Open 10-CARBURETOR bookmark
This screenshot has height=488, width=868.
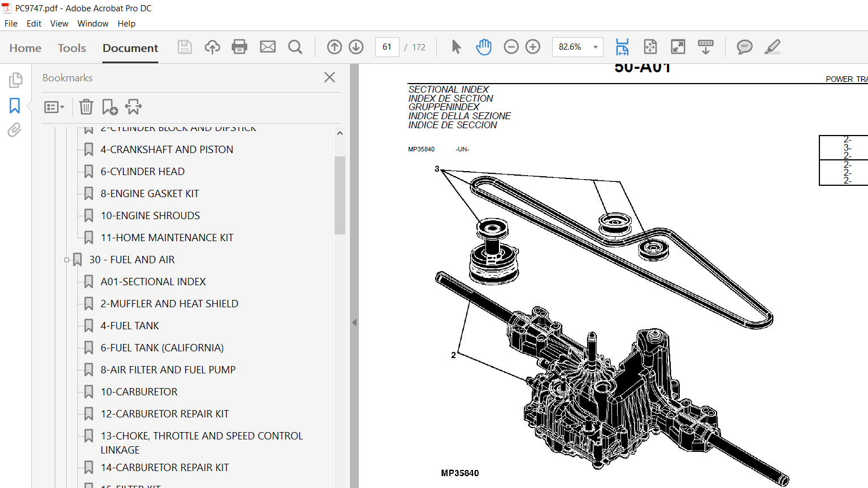pyautogui.click(x=139, y=392)
